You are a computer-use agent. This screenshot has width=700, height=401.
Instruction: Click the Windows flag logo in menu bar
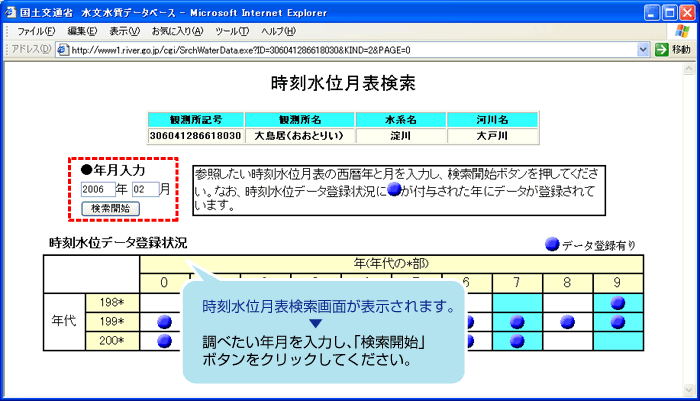683,31
